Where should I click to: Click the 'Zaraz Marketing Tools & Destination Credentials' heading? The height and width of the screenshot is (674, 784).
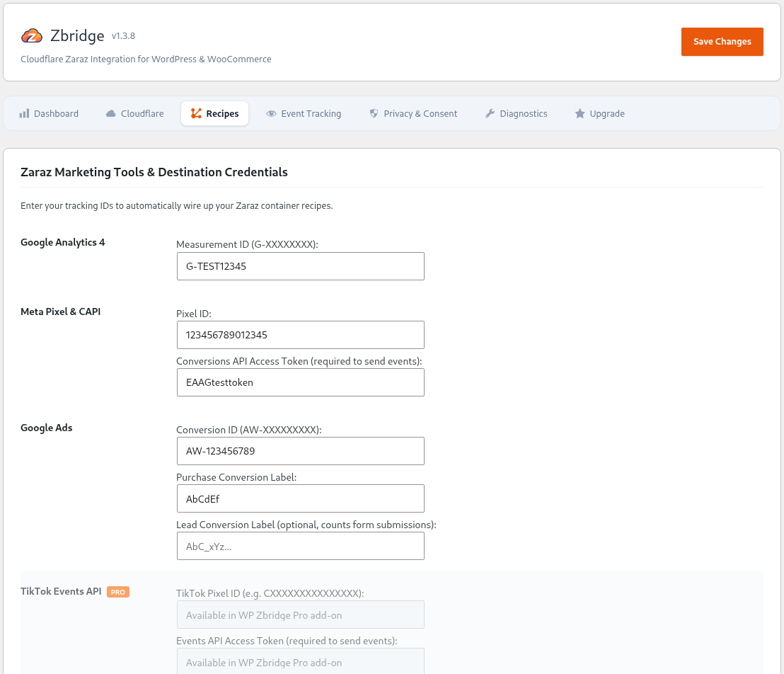[x=154, y=172]
